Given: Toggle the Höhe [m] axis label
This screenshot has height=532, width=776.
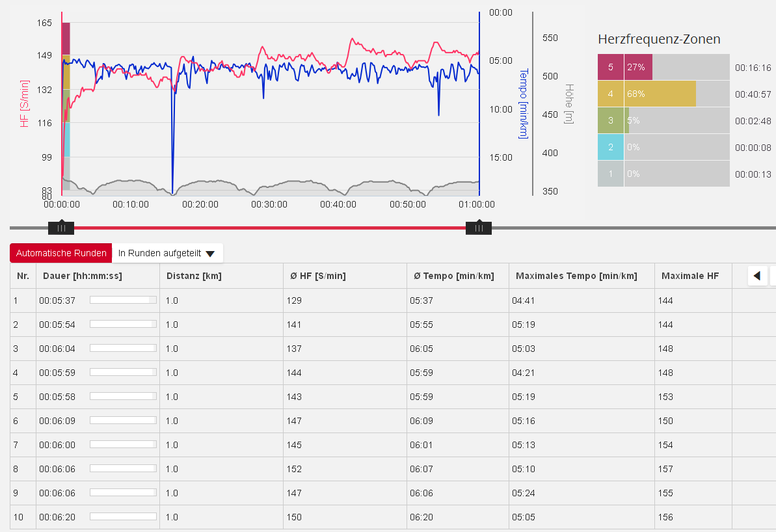Looking at the screenshot, I should 569,104.
